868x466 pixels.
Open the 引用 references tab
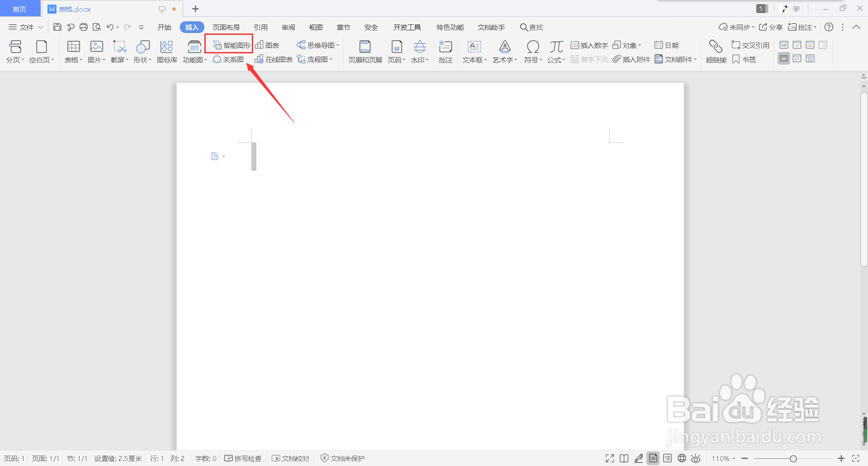(x=260, y=27)
